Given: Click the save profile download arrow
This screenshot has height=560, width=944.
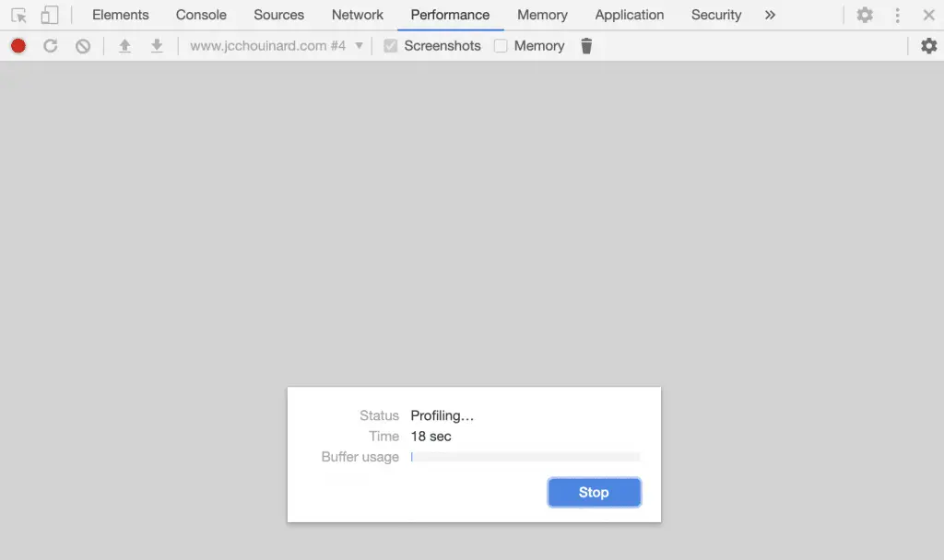Looking at the screenshot, I should point(157,46).
